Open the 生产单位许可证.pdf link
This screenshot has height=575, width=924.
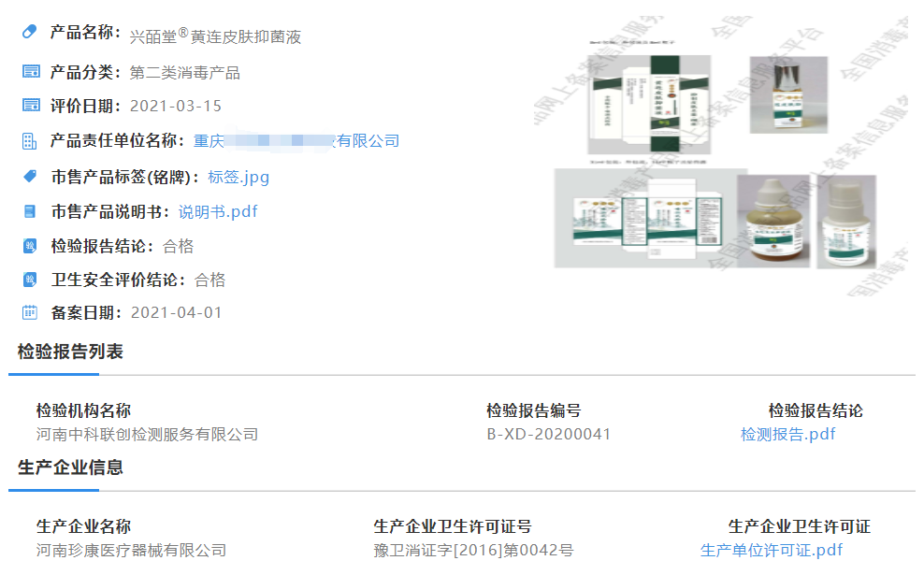coord(772,551)
